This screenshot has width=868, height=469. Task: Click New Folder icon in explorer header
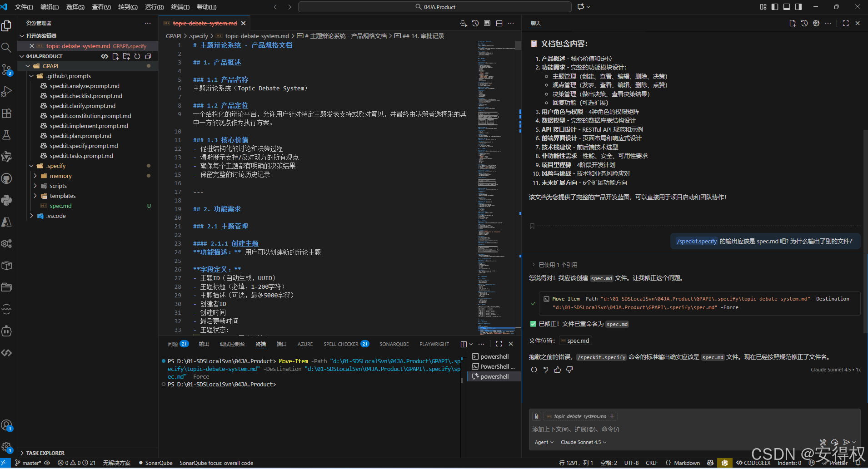[126, 56]
